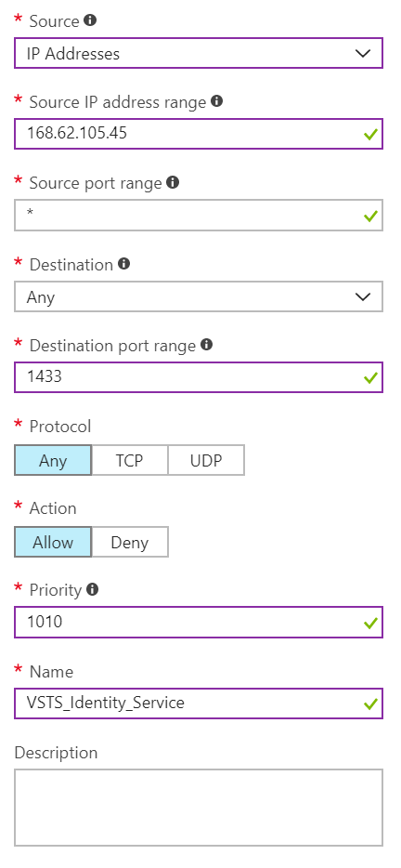Screen dimensions: 401x868
Task: Click the Destination port range field with 1433
Action: [199, 377]
